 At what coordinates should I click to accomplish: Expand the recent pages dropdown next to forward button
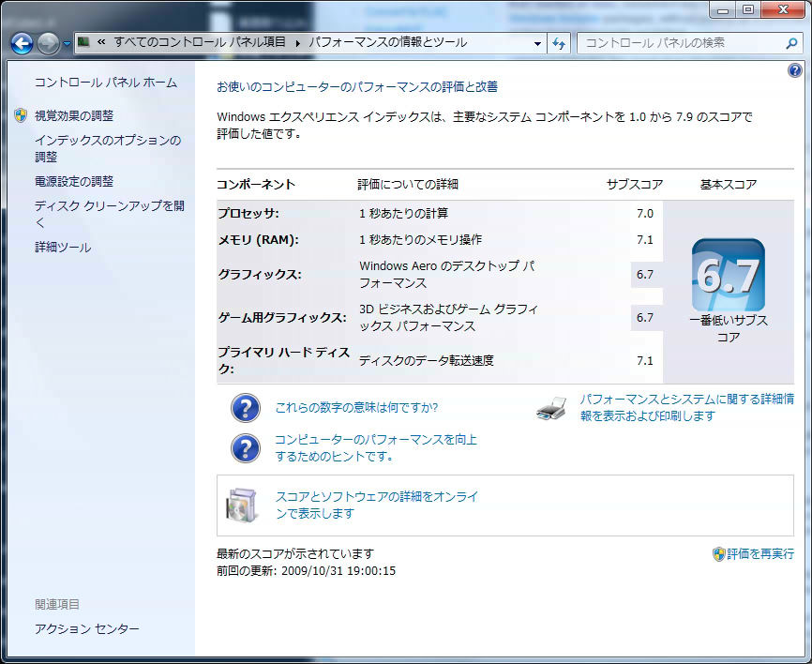click(x=67, y=44)
